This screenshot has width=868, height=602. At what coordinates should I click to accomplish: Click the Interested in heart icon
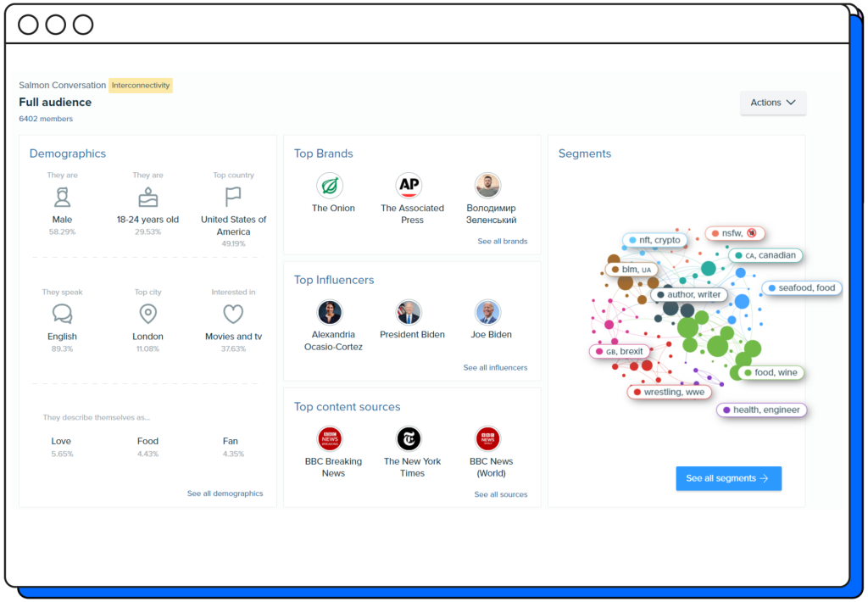(x=233, y=314)
